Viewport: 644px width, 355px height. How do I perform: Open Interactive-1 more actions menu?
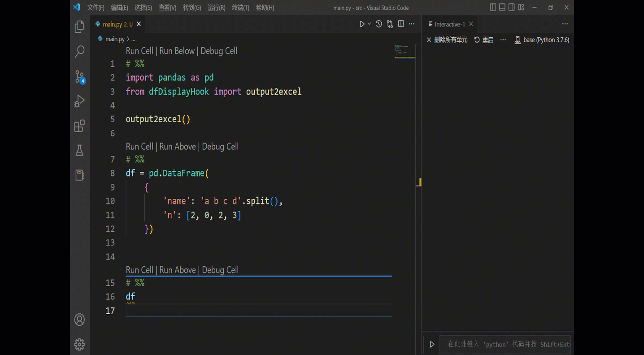pyautogui.click(x=565, y=24)
